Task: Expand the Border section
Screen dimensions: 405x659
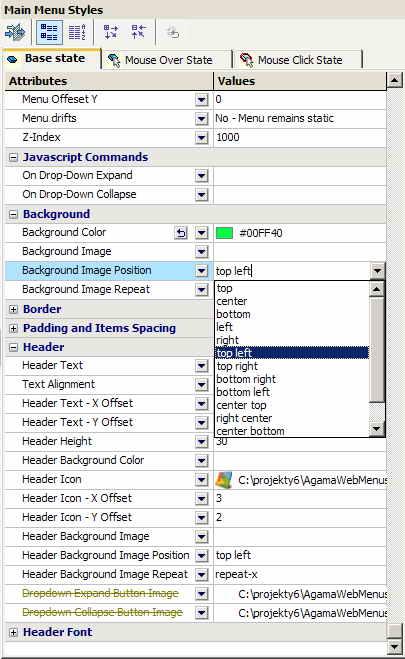Action: [13, 310]
